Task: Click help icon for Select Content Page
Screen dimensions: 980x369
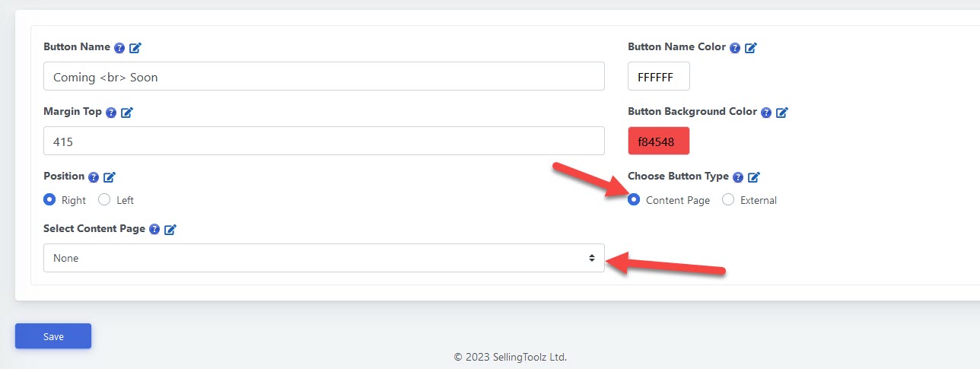Action: pos(154,229)
